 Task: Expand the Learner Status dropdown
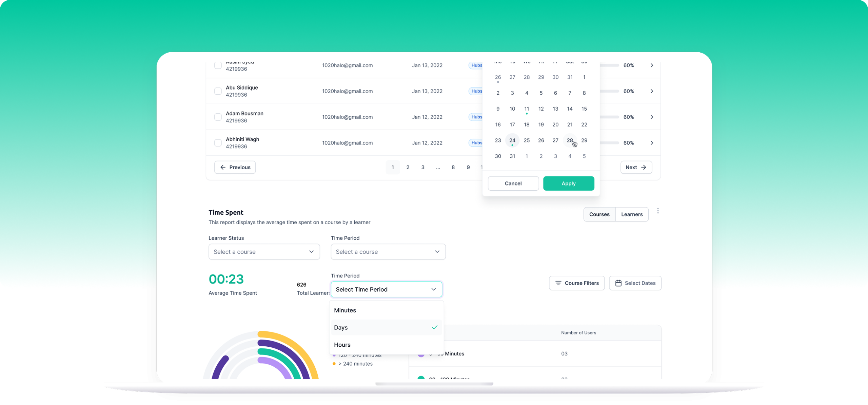(x=264, y=252)
